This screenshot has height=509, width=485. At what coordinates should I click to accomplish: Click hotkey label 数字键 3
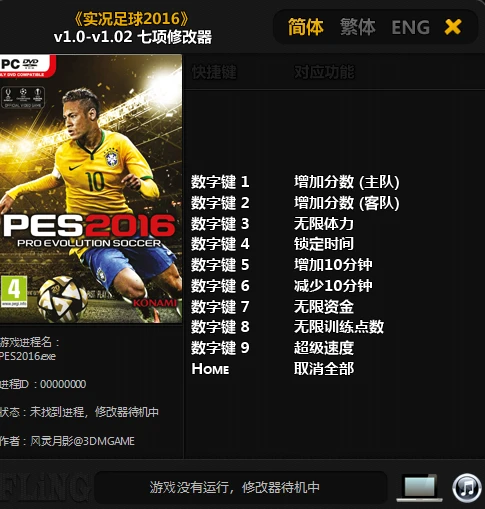click(220, 223)
